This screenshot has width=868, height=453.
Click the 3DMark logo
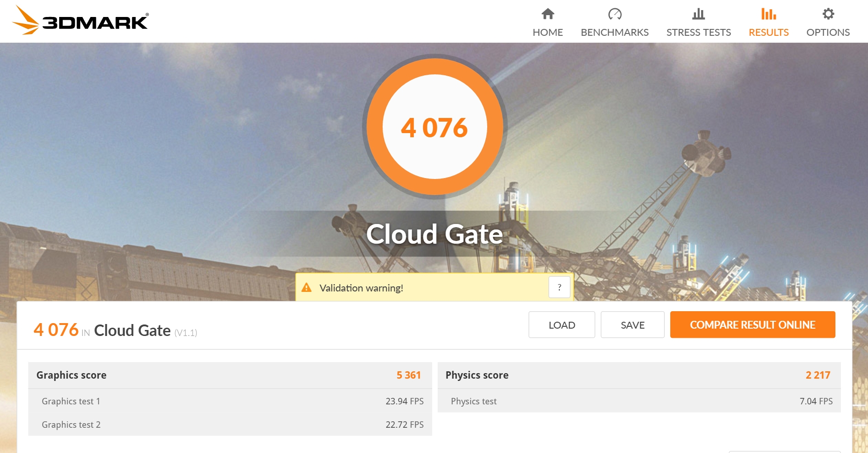[80, 21]
